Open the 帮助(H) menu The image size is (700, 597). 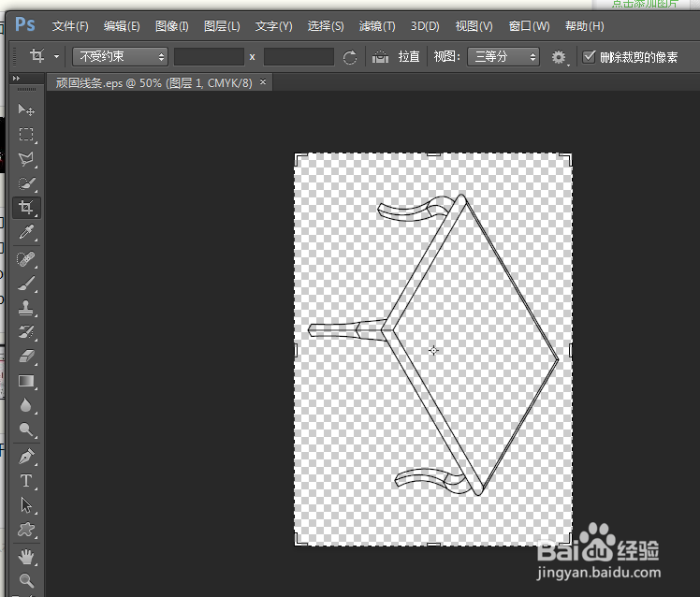point(584,26)
